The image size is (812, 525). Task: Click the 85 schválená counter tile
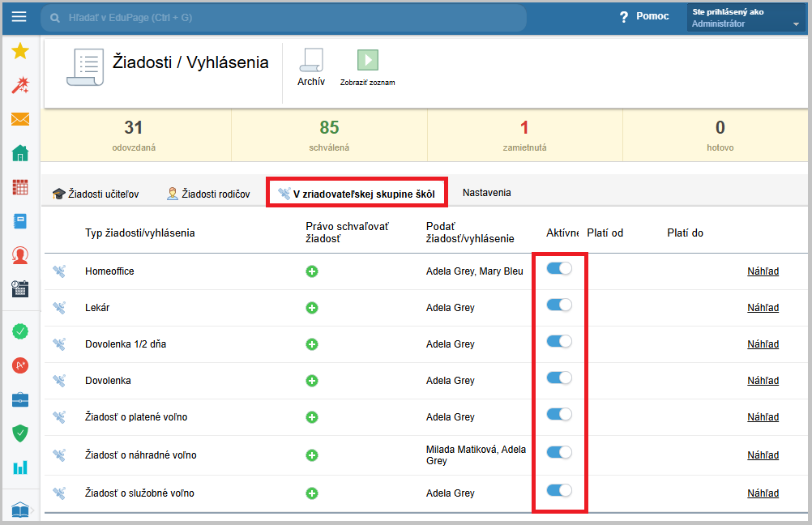tap(329, 135)
